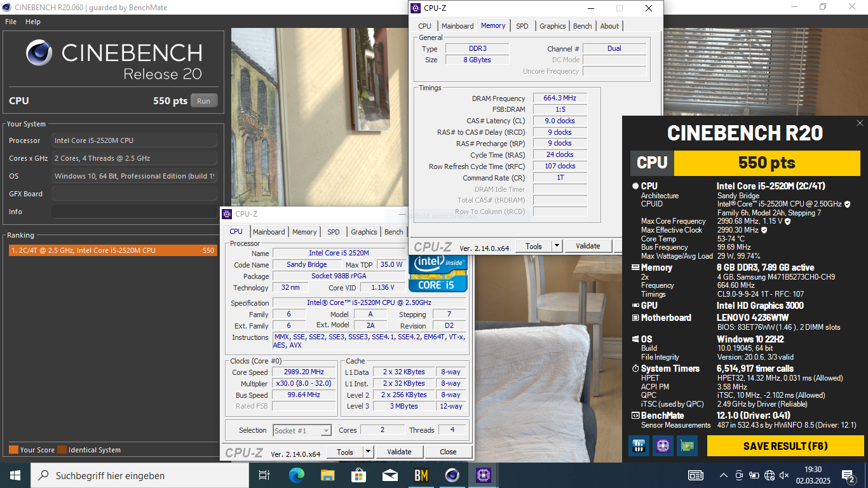This screenshot has height=488, width=868.
Task: Open CPU-Z from the purple chip icon in BenchMate panel
Action: pos(663,445)
